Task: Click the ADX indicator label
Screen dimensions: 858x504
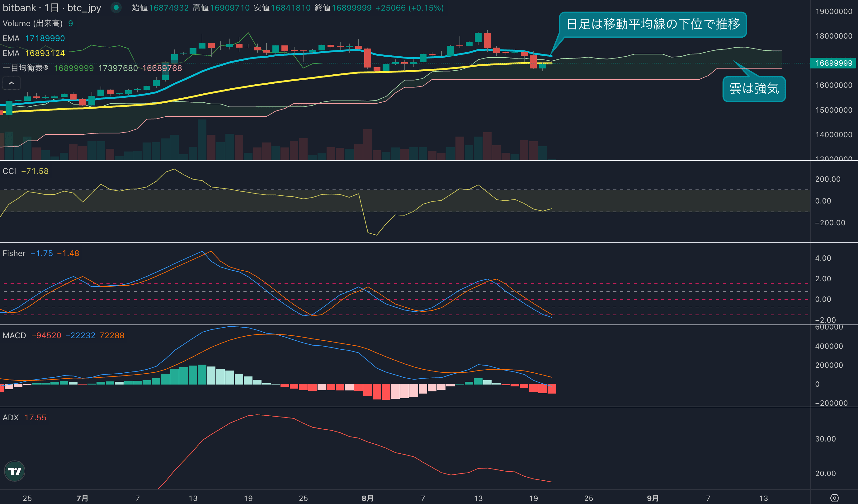Action: click(11, 417)
